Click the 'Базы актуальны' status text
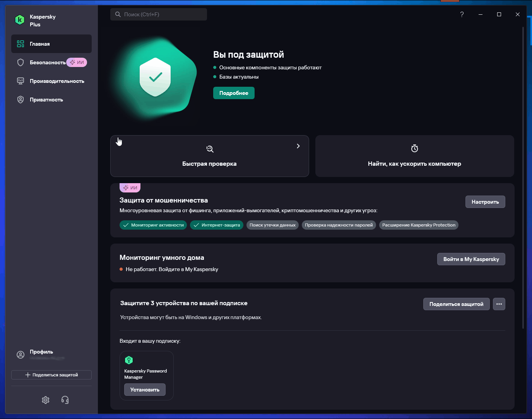Viewport: 532px width, 419px height. click(x=239, y=77)
